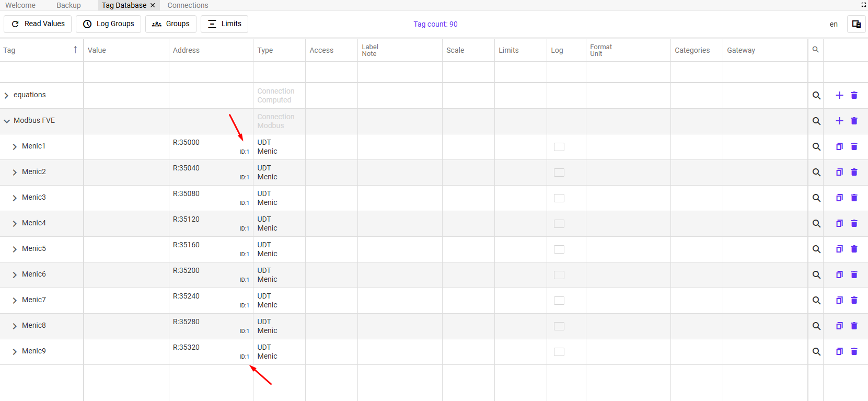The image size is (868, 401).
Task: Collapse the Modbus FVE connection node
Action: coord(7,121)
